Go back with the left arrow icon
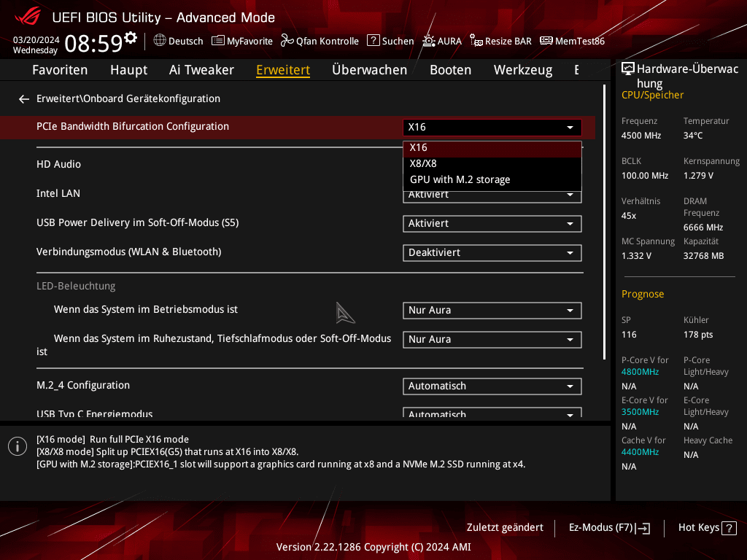This screenshot has height=560, width=747. [24, 98]
